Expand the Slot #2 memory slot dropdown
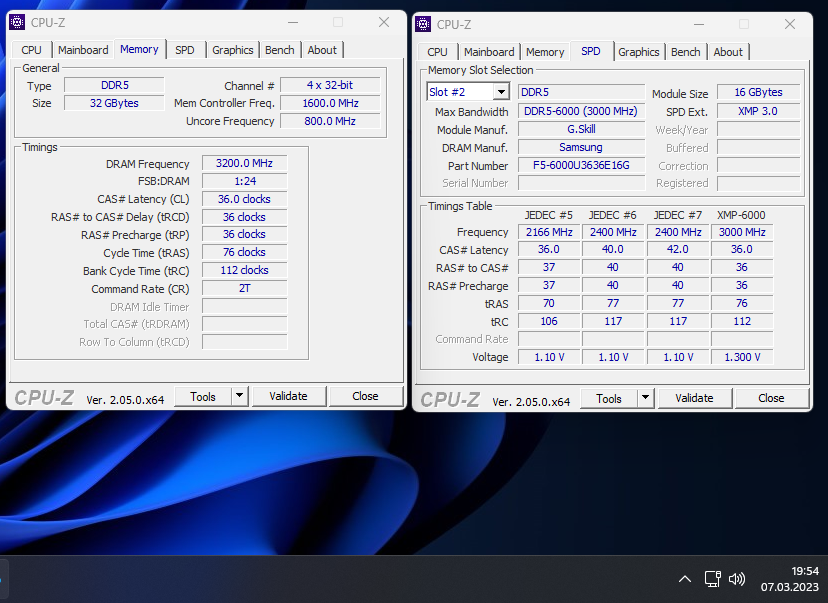This screenshot has width=828, height=603. [501, 92]
